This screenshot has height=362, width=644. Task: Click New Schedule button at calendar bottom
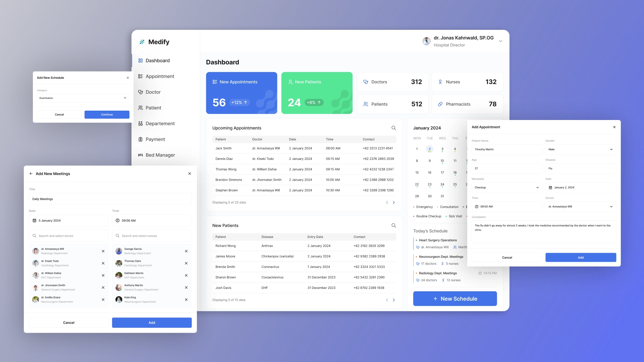[455, 299]
